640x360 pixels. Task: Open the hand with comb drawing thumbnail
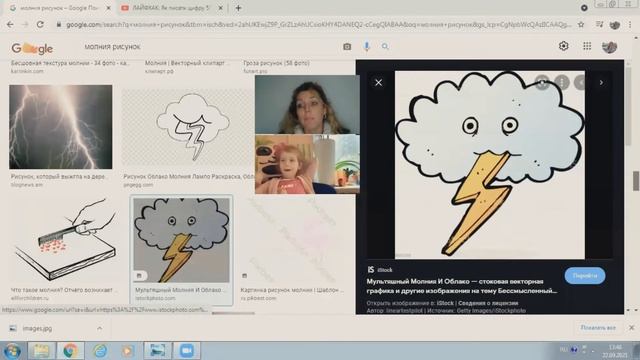66,240
